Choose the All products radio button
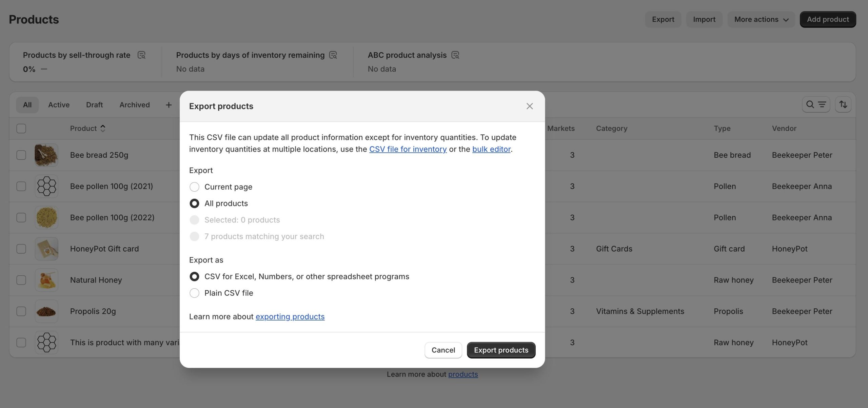Screen dimensions: 868x408 (x=194, y=203)
